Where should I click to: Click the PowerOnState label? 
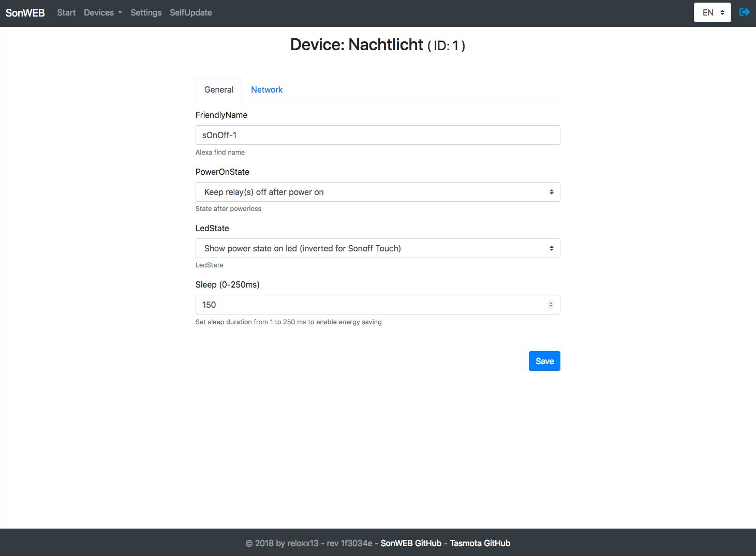tap(223, 172)
